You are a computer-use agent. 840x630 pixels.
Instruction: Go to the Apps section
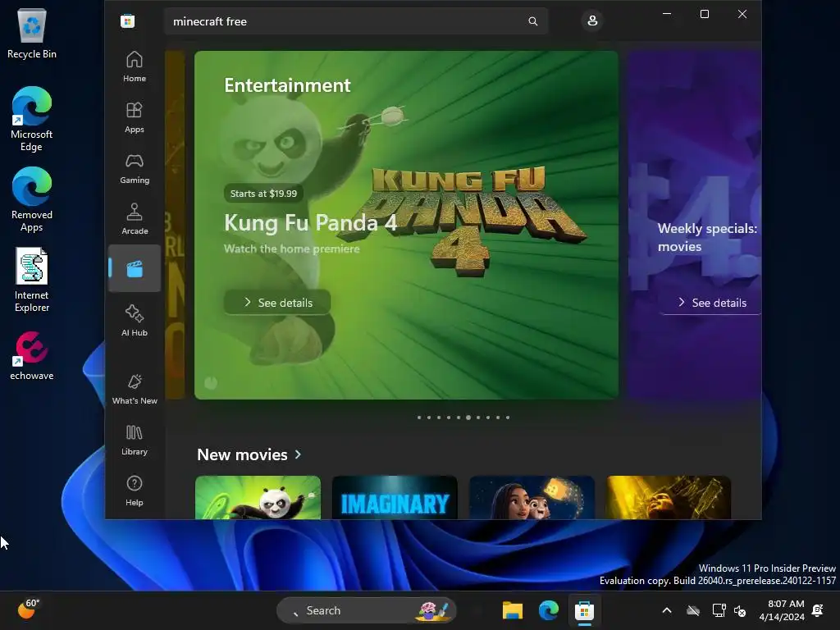point(134,117)
